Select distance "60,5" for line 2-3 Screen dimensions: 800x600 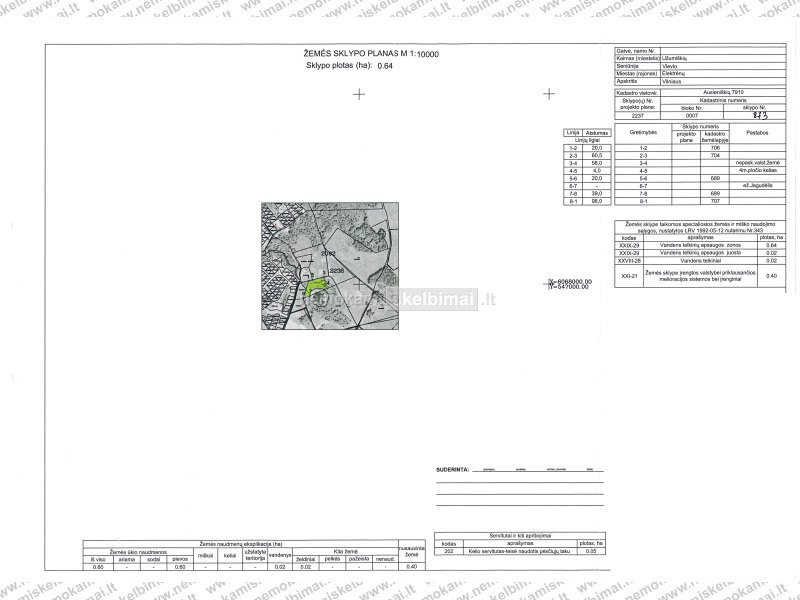(x=597, y=156)
